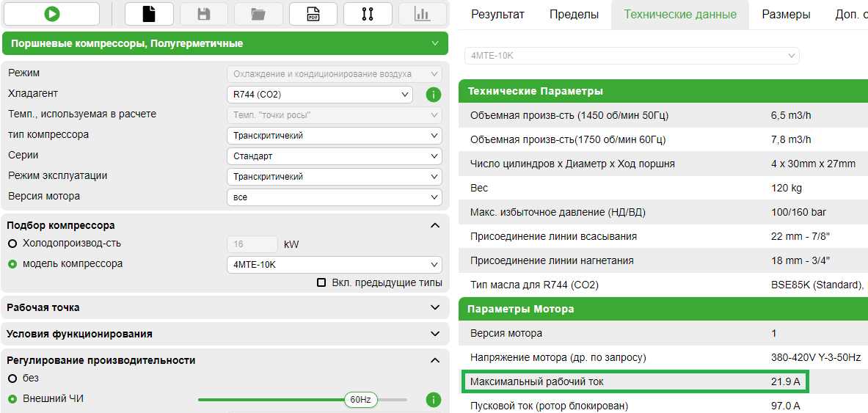
Task: Click the 4 x 30mm x 27mm value
Action: 813,164
